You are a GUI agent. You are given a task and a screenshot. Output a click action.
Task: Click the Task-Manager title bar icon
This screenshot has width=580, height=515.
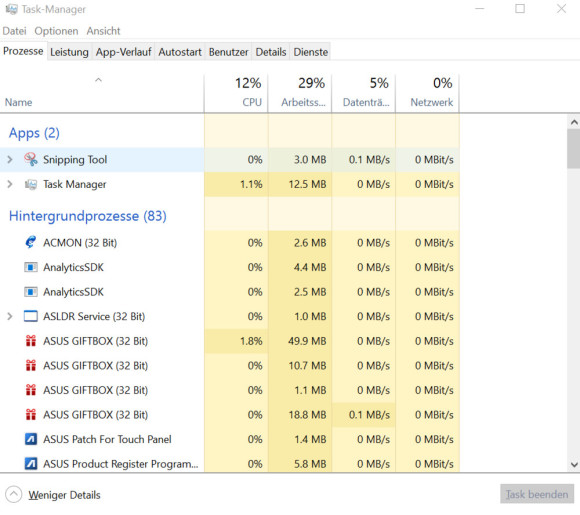point(11,9)
